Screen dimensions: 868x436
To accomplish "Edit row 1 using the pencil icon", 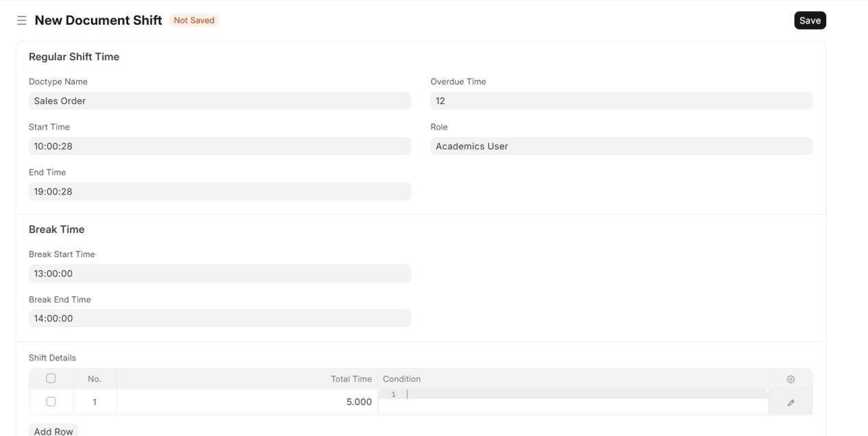I will click(791, 403).
